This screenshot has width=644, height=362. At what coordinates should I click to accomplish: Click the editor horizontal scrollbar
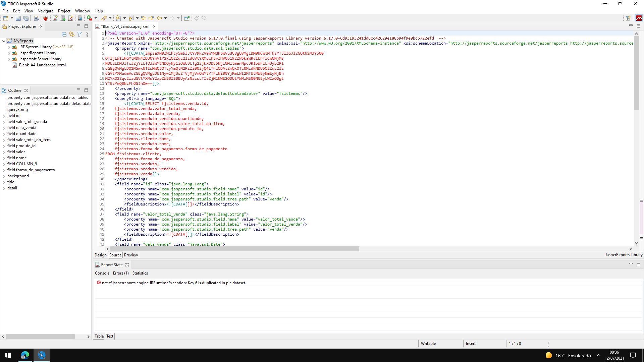point(235,249)
